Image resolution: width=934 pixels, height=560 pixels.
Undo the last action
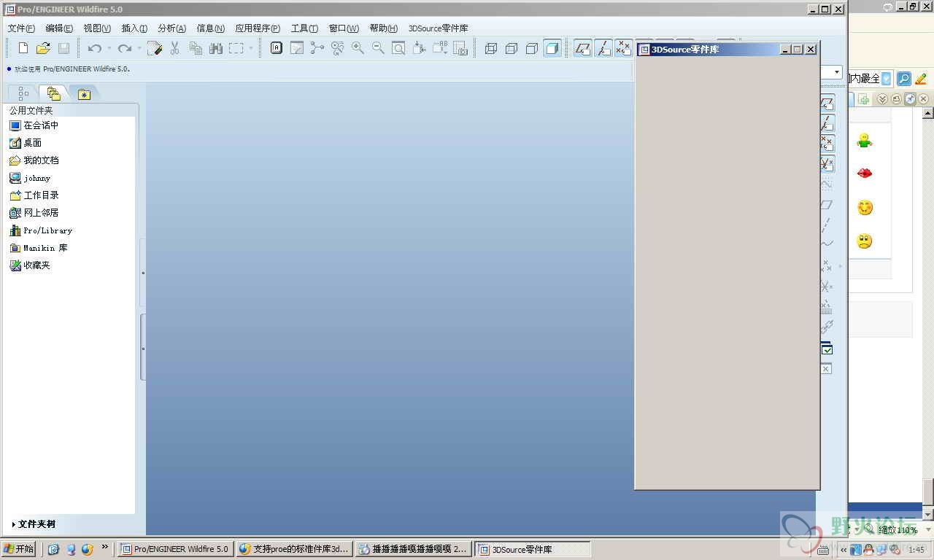tap(95, 48)
